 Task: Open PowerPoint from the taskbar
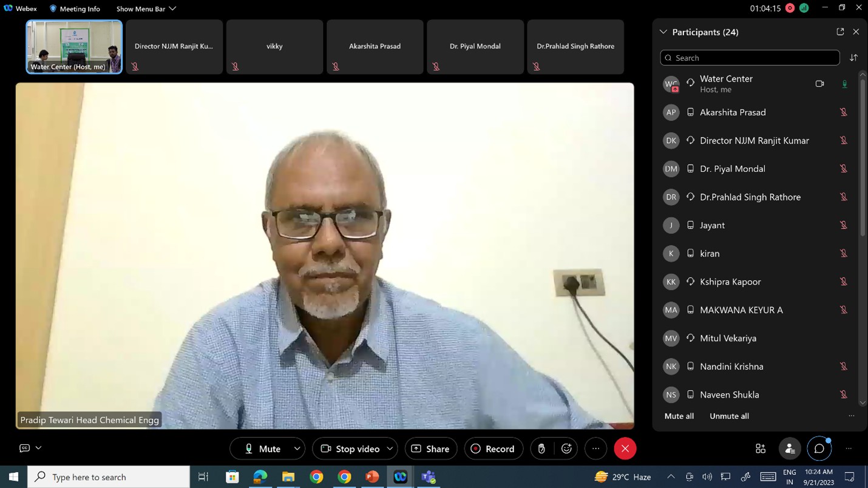371,477
